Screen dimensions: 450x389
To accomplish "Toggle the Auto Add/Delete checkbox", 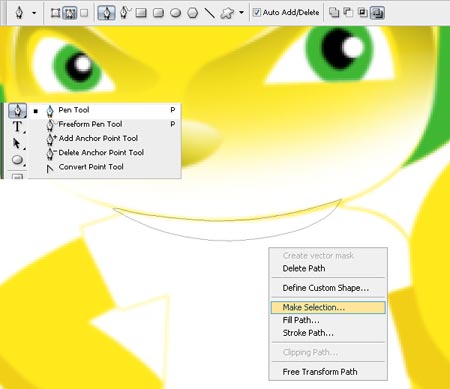I will [x=256, y=13].
